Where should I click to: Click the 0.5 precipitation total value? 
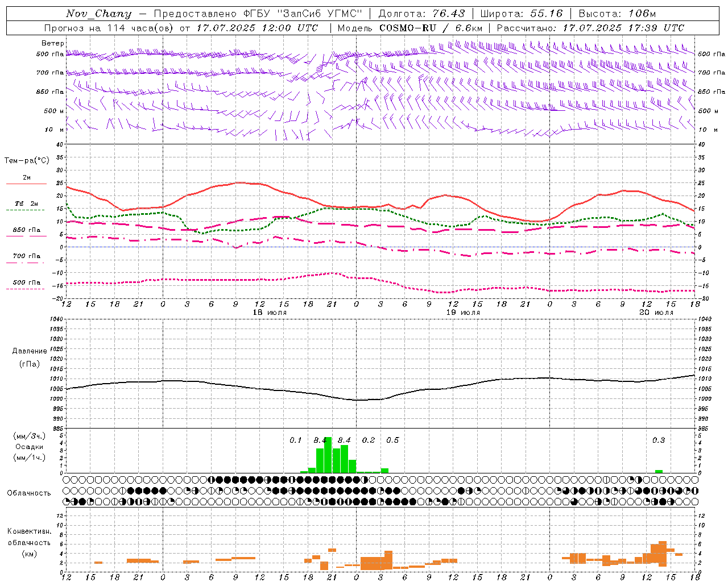click(x=392, y=440)
